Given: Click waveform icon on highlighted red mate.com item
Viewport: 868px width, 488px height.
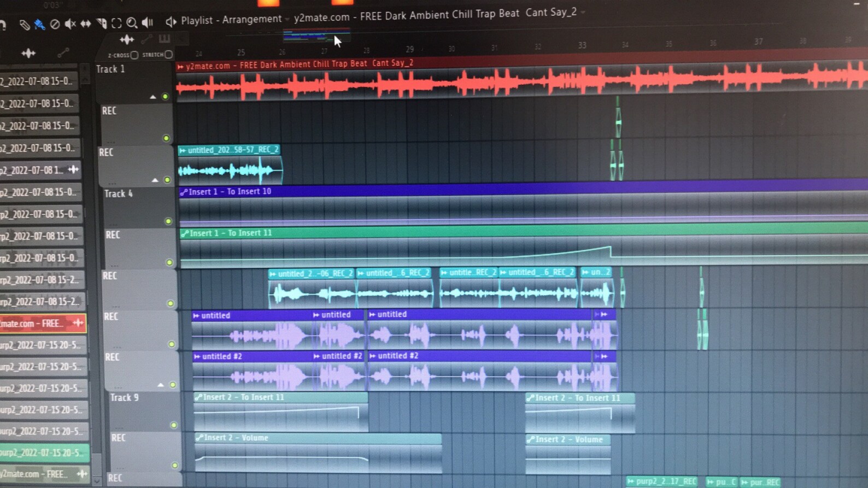Looking at the screenshot, I should [78, 322].
